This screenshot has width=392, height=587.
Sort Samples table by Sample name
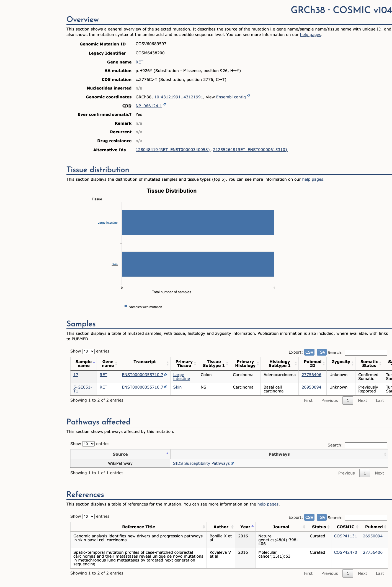click(x=84, y=364)
